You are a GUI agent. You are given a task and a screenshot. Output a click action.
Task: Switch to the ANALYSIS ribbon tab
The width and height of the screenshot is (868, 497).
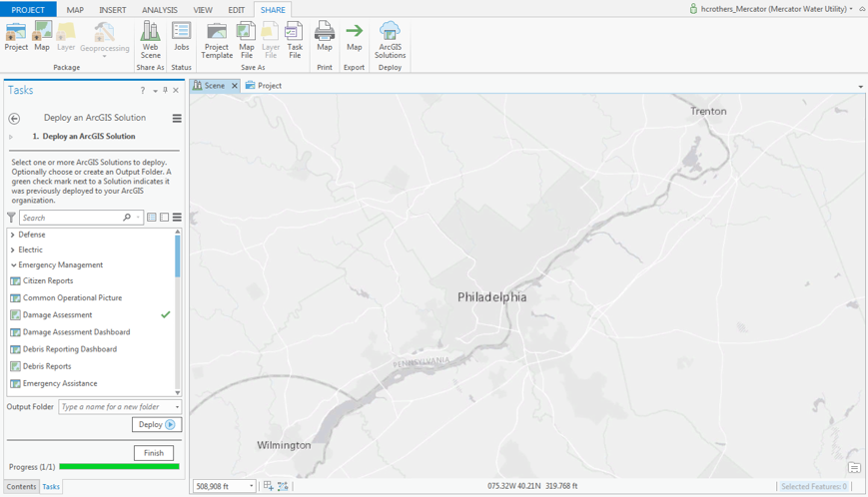(160, 10)
